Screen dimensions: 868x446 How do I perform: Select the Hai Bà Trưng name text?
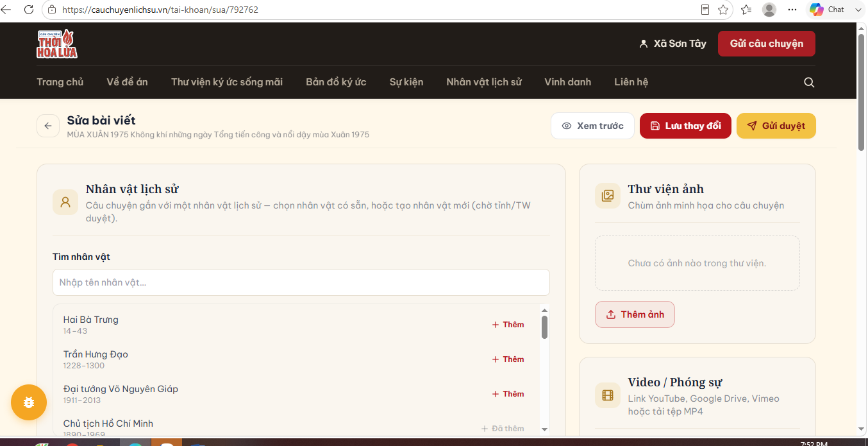91,320
